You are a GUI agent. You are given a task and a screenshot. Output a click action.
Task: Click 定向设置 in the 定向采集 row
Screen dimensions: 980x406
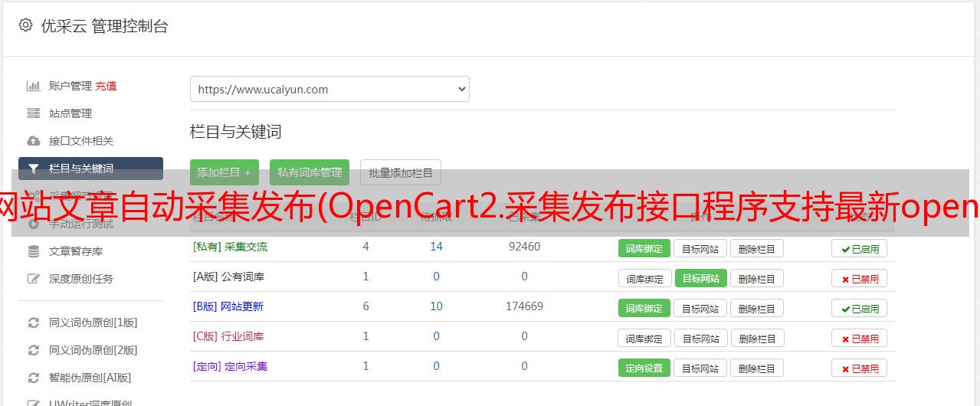[x=644, y=368]
